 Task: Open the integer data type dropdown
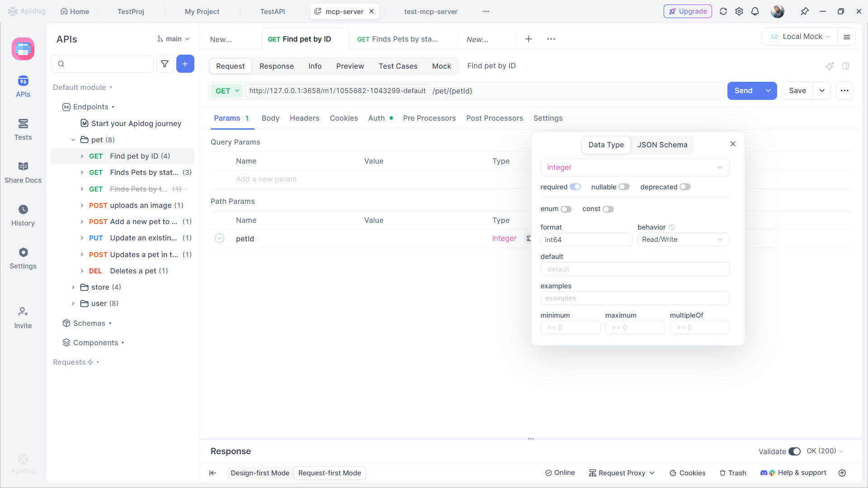point(635,168)
